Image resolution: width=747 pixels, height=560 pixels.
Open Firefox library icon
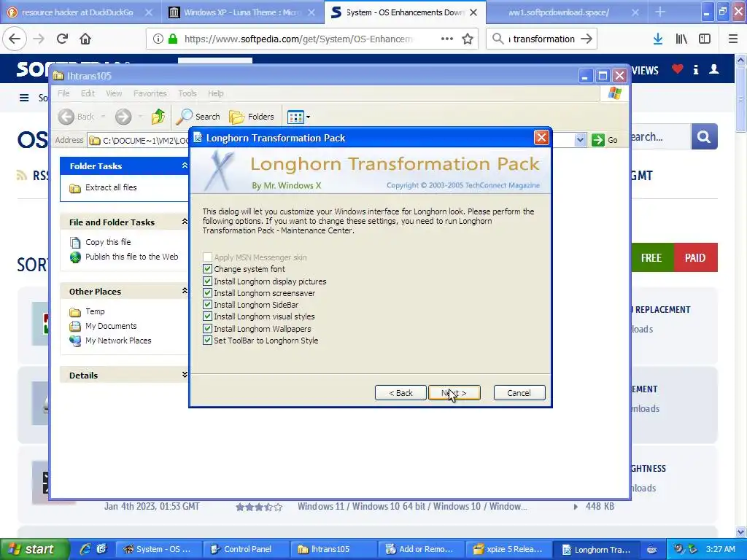click(681, 39)
